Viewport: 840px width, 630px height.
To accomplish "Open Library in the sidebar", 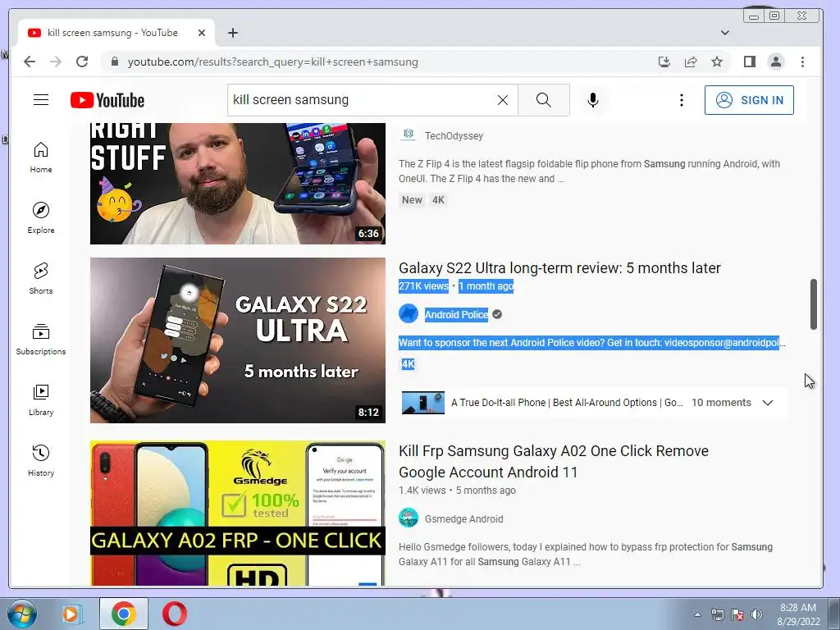I will coord(41,400).
